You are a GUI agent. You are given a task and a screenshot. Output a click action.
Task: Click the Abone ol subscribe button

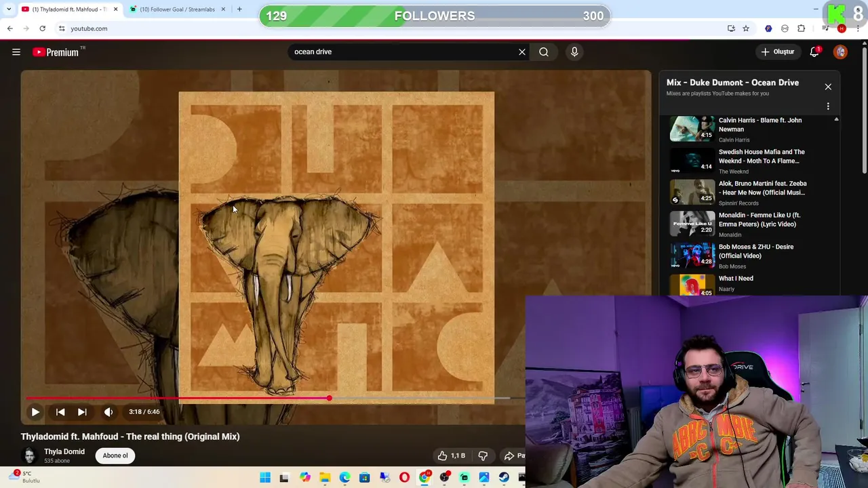click(115, 455)
